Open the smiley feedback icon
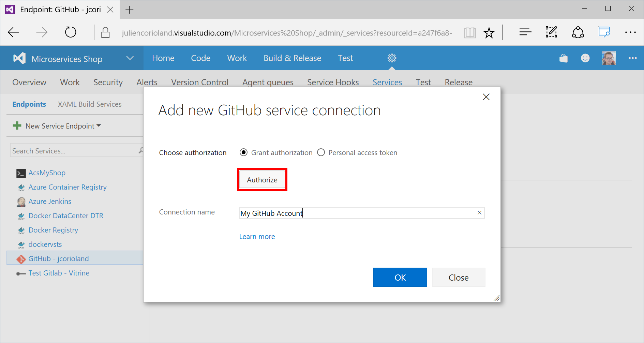 (x=585, y=58)
